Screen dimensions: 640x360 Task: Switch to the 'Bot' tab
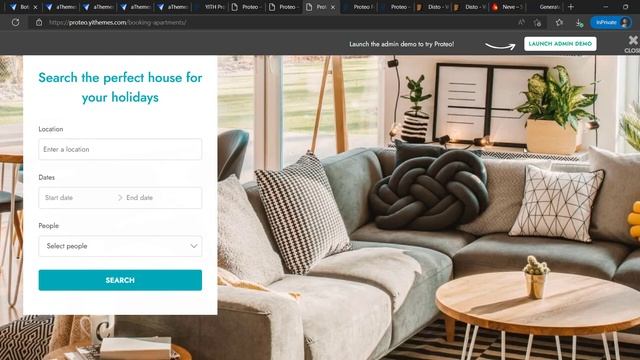click(x=20, y=7)
